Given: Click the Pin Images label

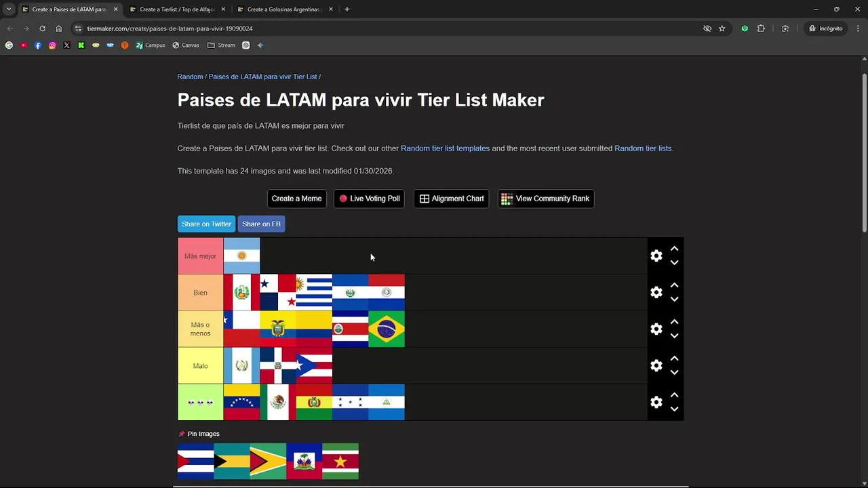Looking at the screenshot, I should [199, 434].
